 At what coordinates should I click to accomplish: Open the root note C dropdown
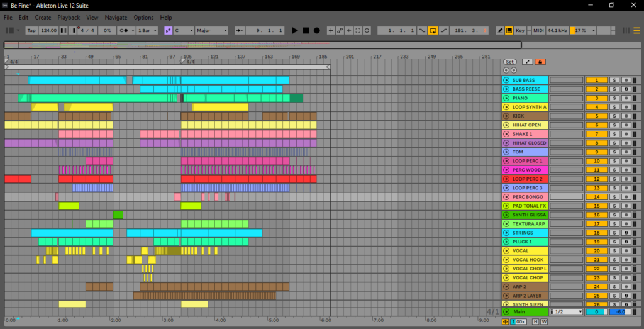coord(183,30)
